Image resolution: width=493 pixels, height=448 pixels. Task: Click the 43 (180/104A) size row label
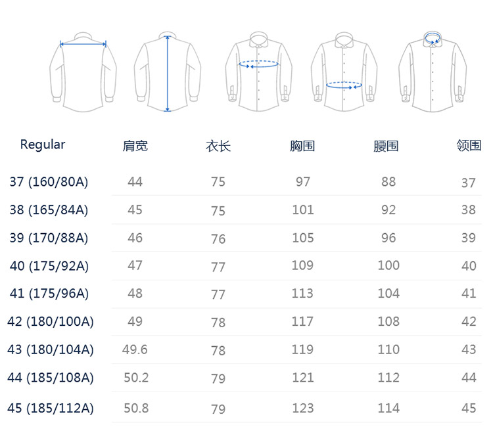point(51,349)
